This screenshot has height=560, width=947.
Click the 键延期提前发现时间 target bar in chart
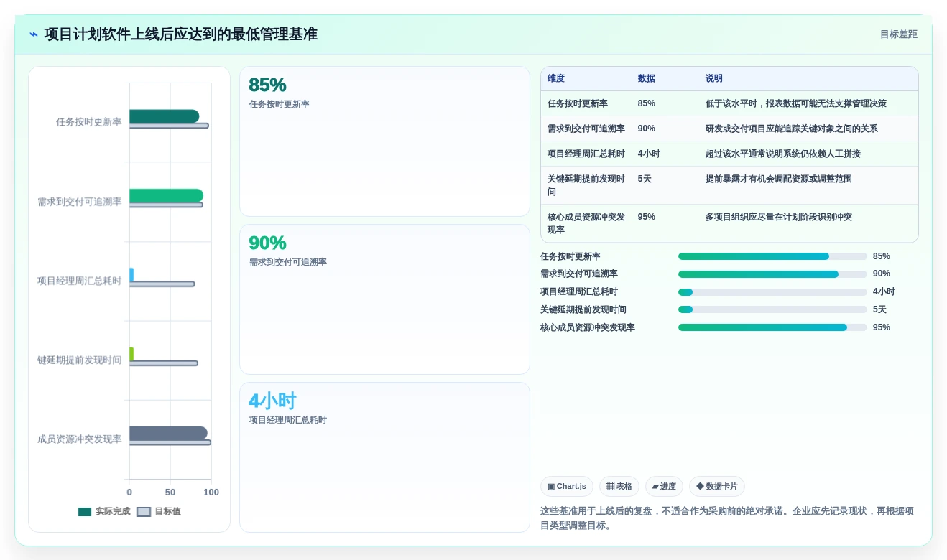pos(164,363)
